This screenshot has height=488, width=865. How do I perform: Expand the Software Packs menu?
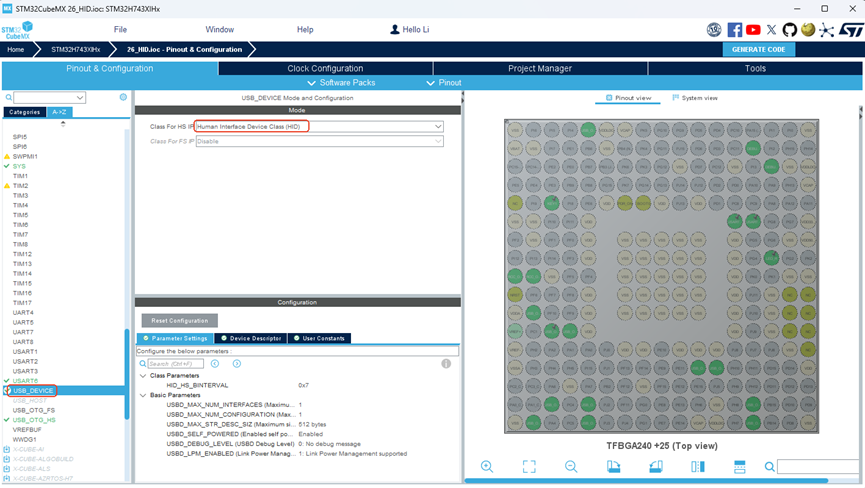click(341, 83)
